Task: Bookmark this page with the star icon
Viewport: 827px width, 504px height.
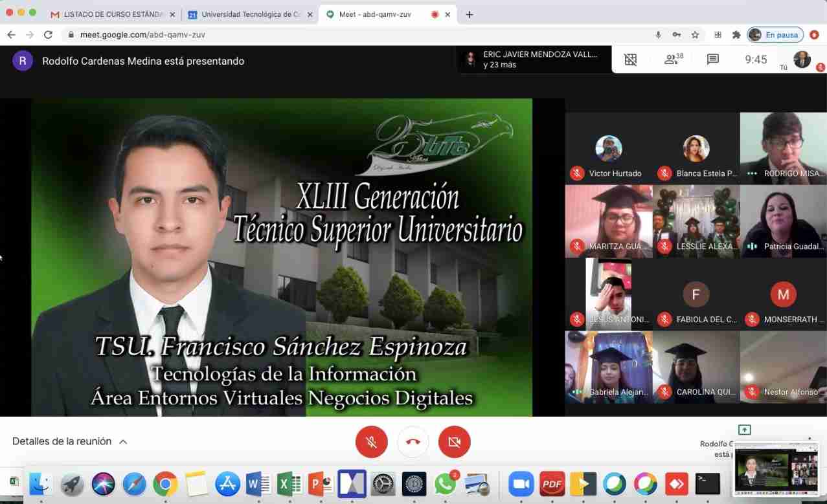Action: 695,34
